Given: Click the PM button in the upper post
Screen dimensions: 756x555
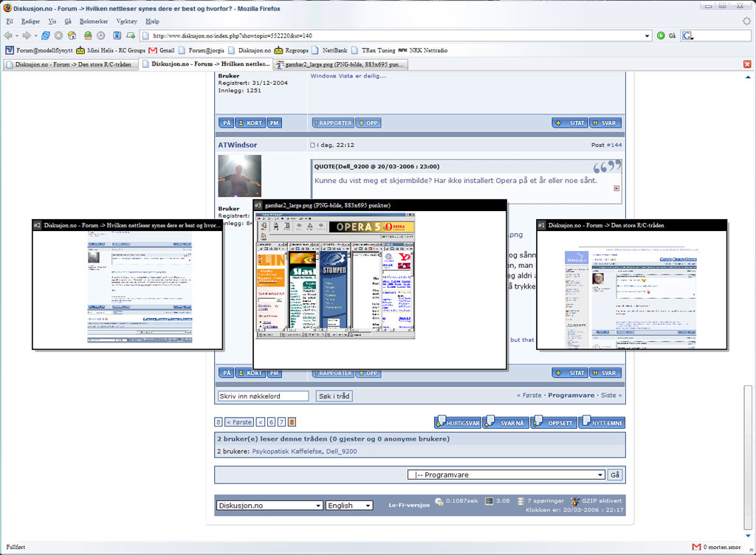Looking at the screenshot, I should (x=275, y=123).
